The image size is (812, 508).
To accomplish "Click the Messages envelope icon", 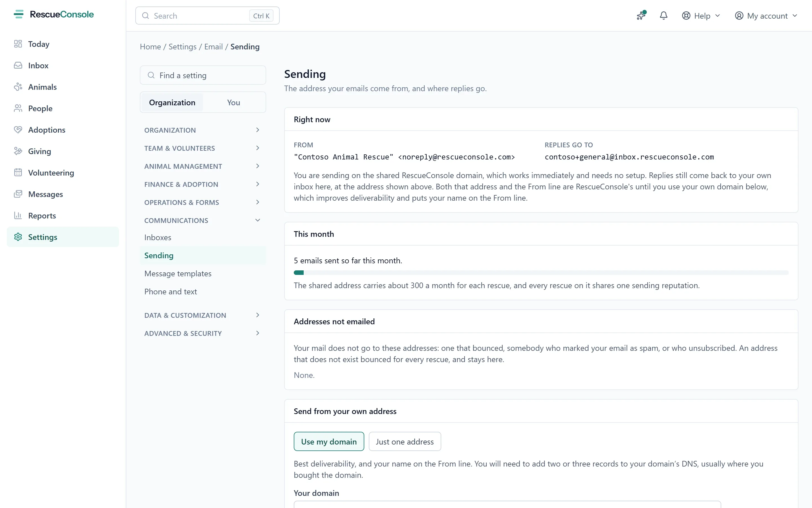I will [18, 194].
